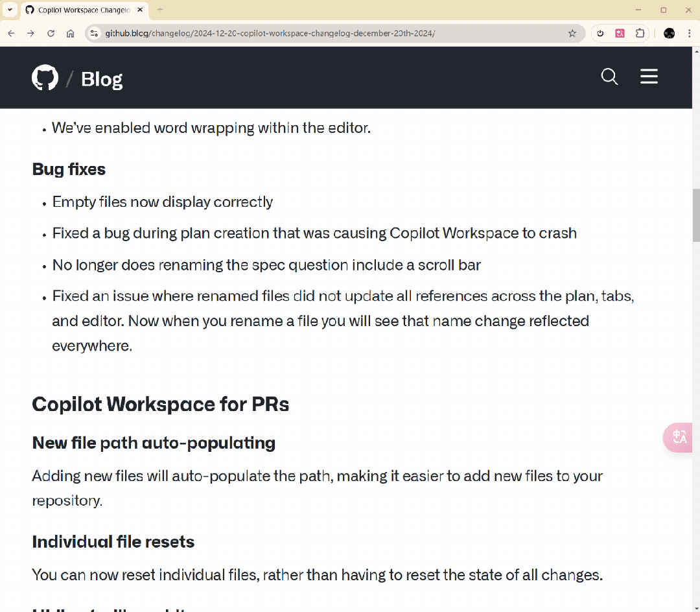700x612 pixels.
Task: Bookmark this page with the star
Action: tap(572, 34)
